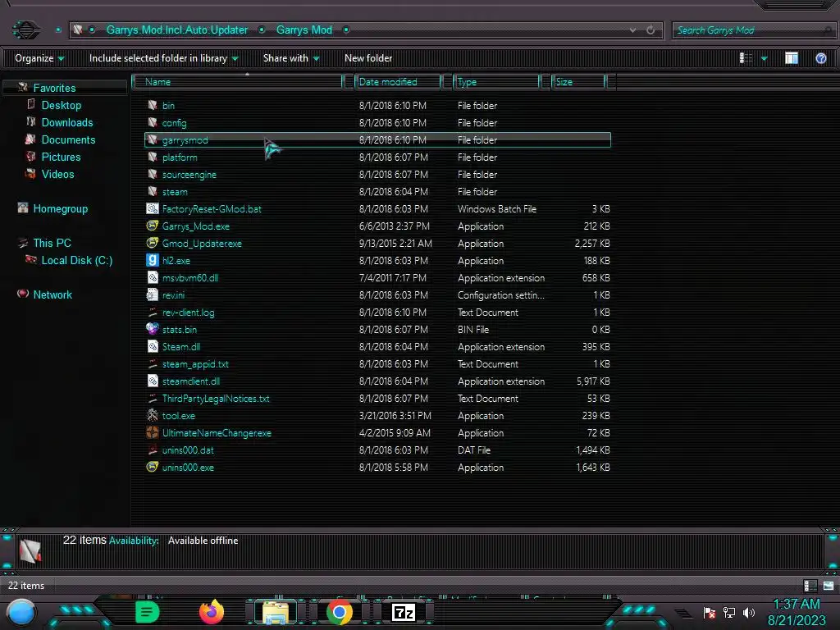Go back with the navigation button
Image resolution: width=840 pixels, height=630 pixels.
click(25, 30)
